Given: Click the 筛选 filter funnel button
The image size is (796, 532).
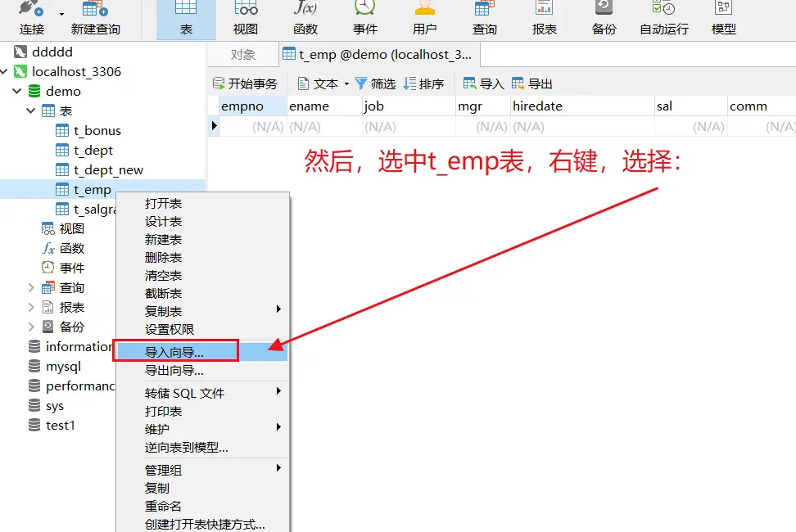Looking at the screenshot, I should click(x=375, y=83).
